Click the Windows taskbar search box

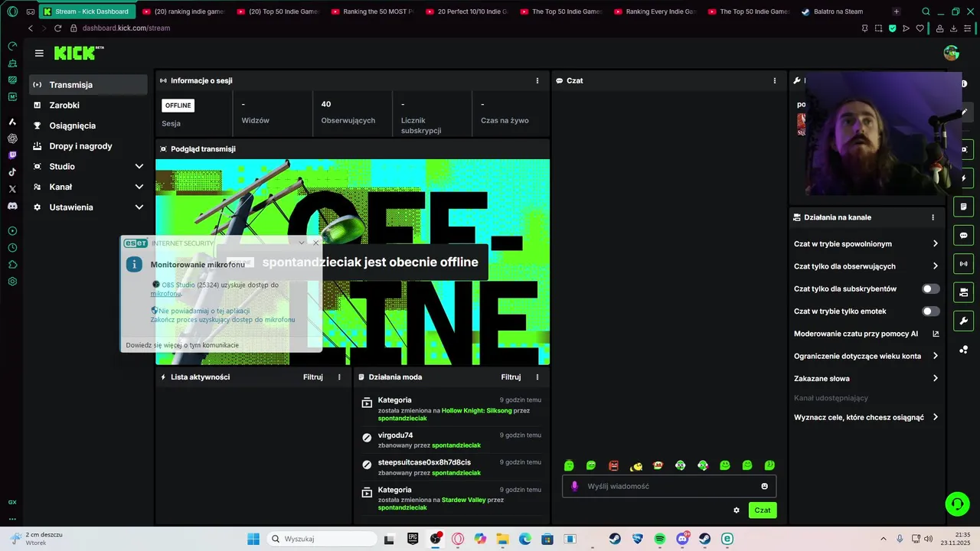pyautogui.click(x=322, y=539)
